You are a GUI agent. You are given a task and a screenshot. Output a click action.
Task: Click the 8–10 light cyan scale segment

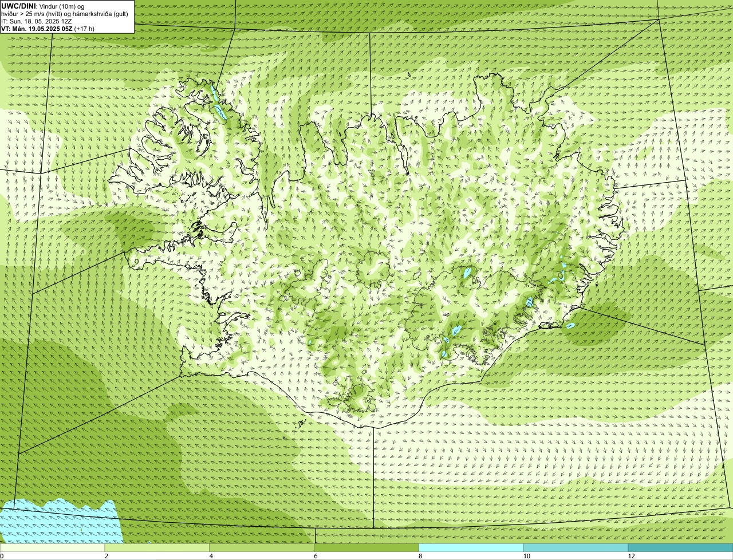[471, 547]
